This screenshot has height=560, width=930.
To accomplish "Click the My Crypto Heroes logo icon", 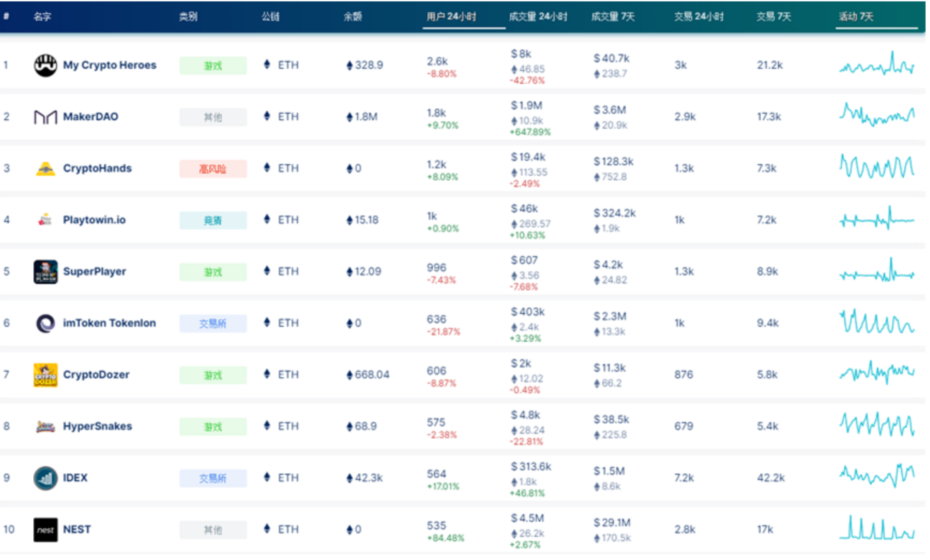I will (45, 65).
